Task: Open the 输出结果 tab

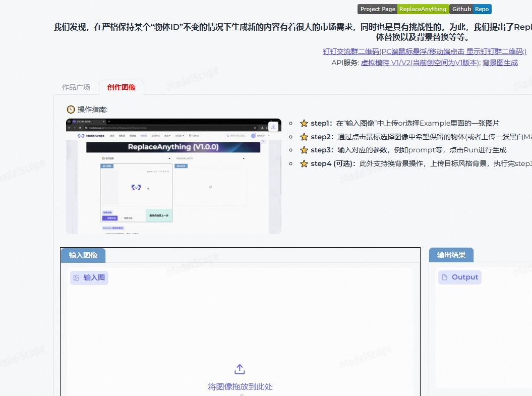Action: pyautogui.click(x=451, y=255)
